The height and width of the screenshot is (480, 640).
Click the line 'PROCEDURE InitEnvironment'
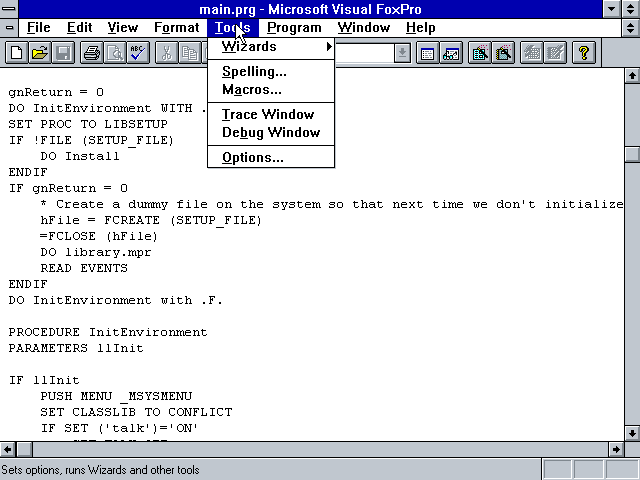108,332
